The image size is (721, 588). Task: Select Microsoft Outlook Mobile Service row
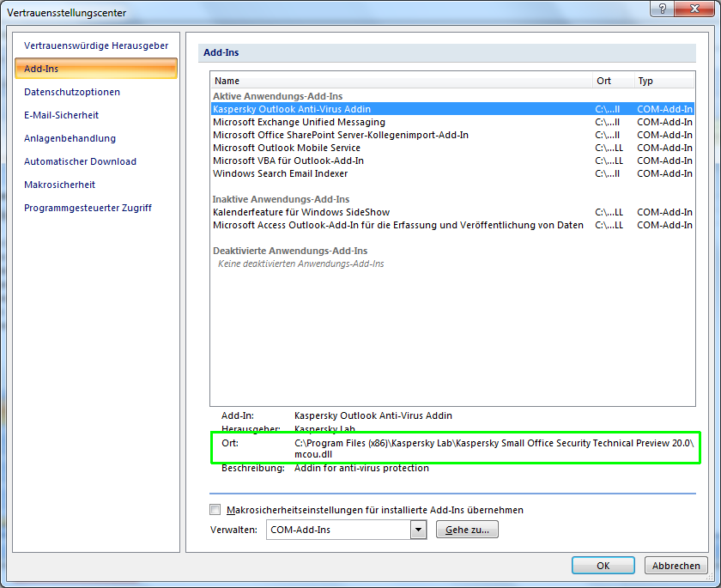pyautogui.click(x=452, y=148)
